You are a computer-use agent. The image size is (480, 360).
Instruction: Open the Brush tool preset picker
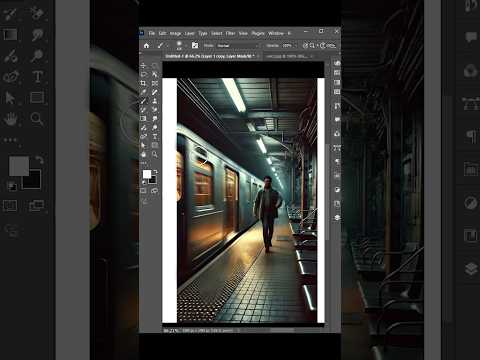(x=162, y=45)
